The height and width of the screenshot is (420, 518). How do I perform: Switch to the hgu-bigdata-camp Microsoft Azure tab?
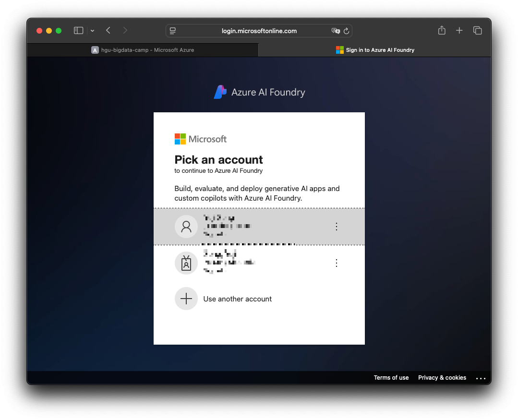click(x=143, y=50)
